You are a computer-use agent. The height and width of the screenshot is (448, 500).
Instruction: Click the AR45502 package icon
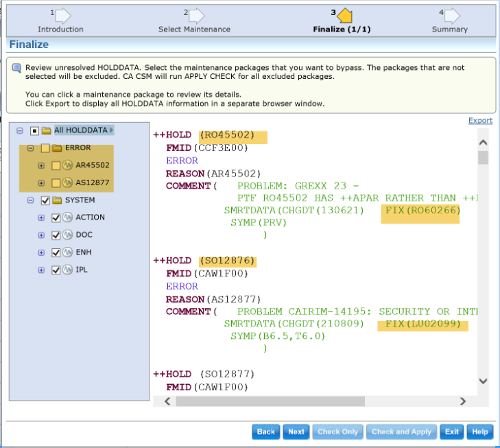[x=68, y=165]
